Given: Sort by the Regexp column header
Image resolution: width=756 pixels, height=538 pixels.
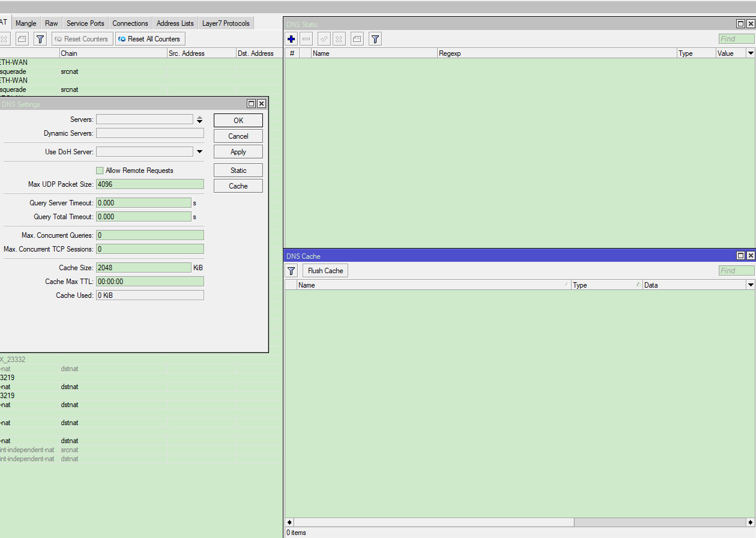Looking at the screenshot, I should tap(557, 53).
